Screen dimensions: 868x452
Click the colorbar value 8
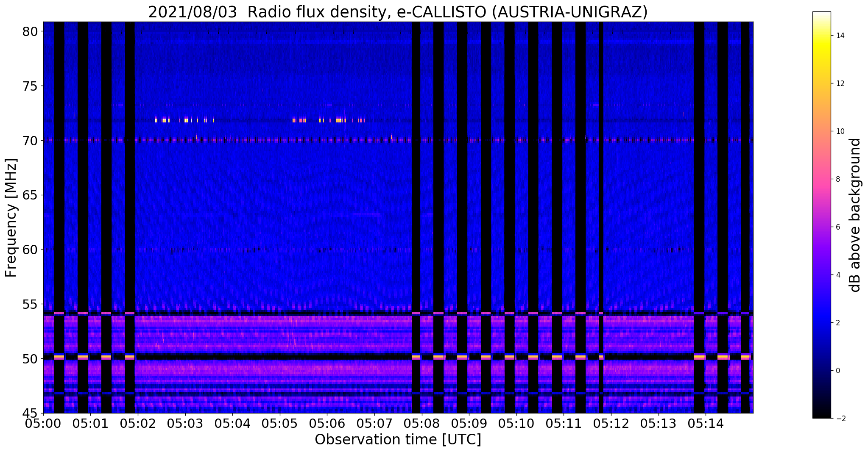(x=837, y=179)
